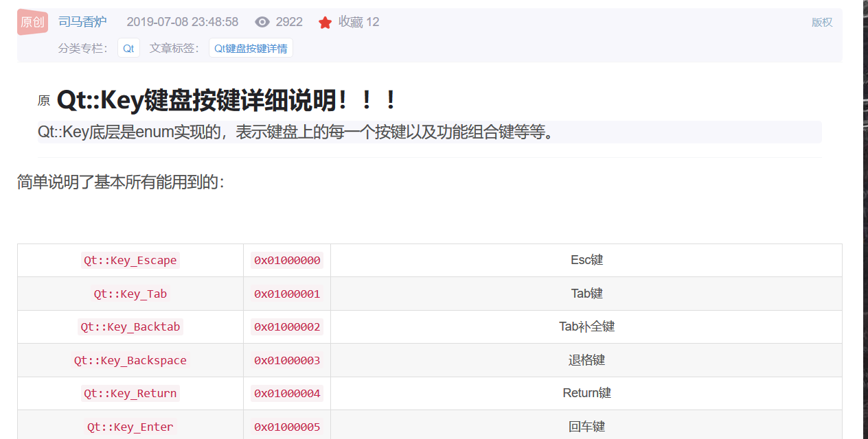Select the Qt::Key_Escape link in the table

tap(130, 260)
